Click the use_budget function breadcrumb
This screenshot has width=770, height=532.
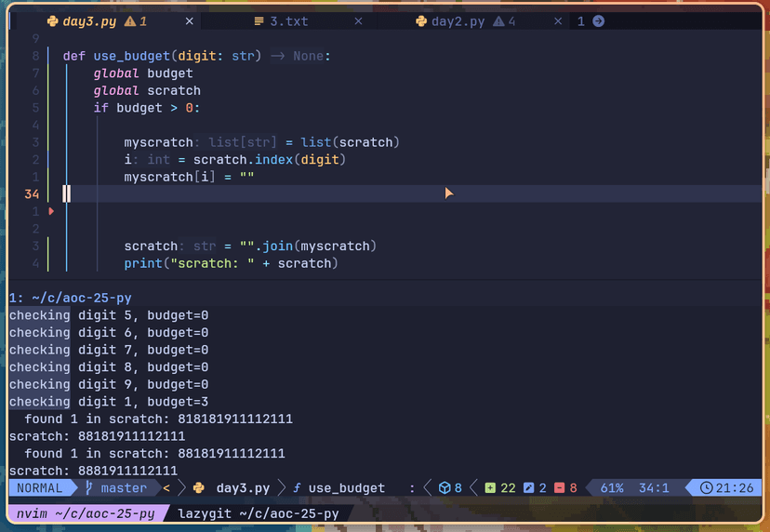(345, 488)
